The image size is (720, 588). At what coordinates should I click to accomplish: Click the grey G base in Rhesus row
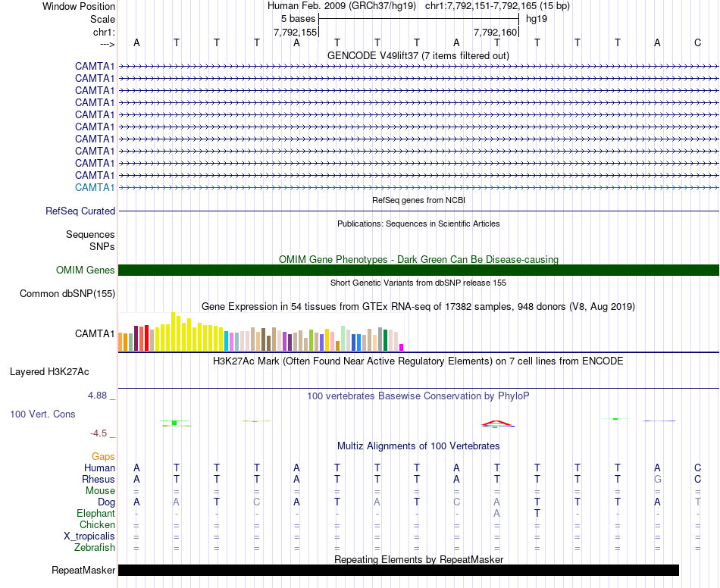click(x=658, y=479)
